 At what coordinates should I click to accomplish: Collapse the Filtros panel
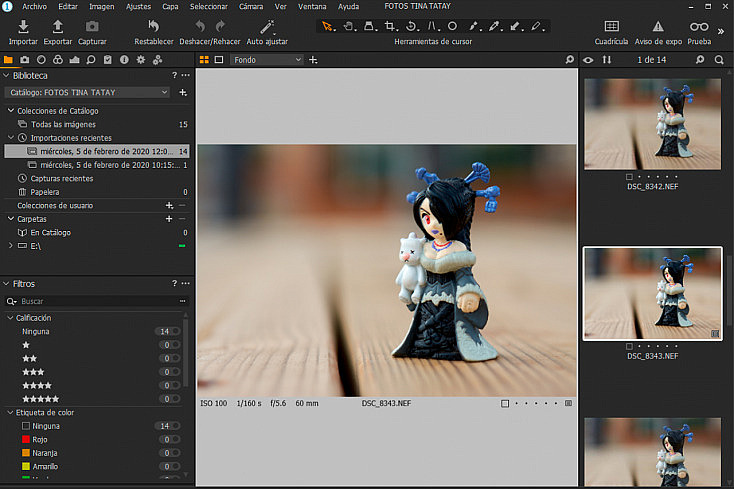coord(6,284)
